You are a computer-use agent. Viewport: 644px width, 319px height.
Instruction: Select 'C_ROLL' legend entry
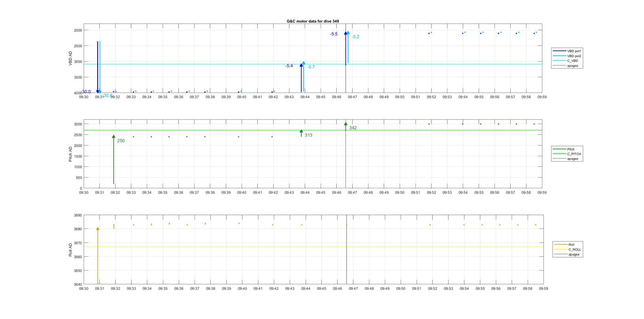pos(568,249)
